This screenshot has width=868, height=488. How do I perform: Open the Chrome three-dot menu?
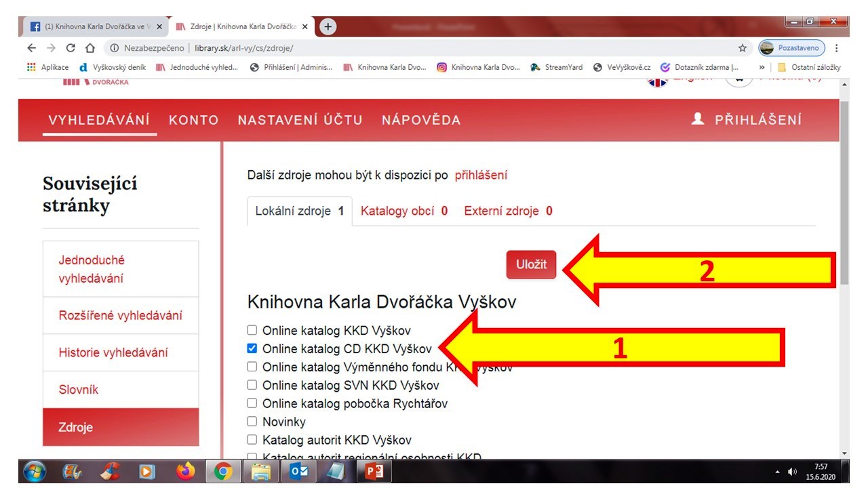837,48
